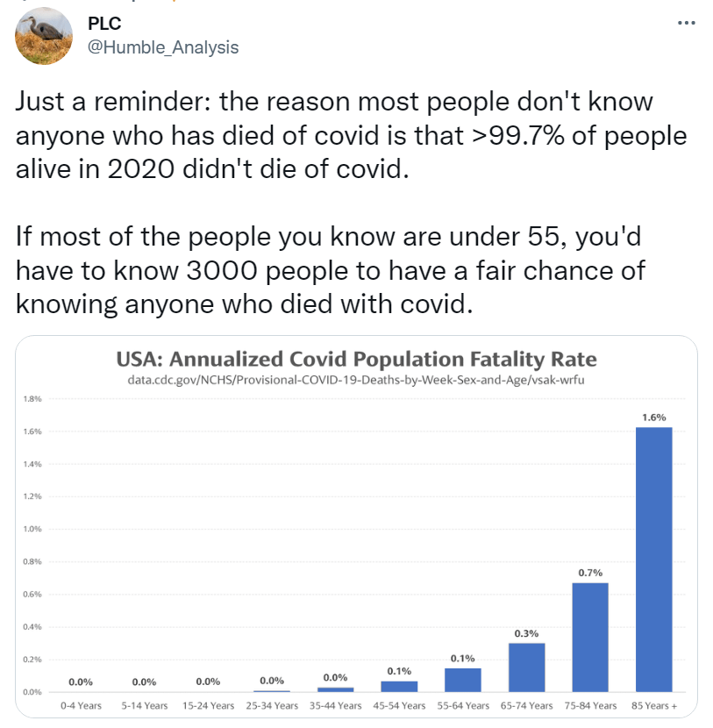Click the 0-4 Years axis label
The width and height of the screenshot is (713, 728).
81,705
